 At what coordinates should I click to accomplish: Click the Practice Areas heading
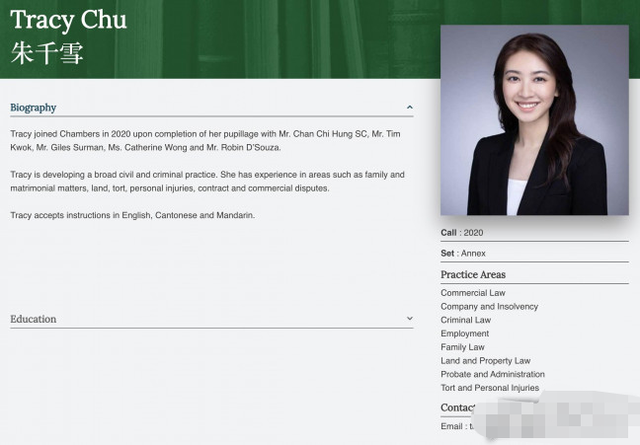[x=473, y=274]
